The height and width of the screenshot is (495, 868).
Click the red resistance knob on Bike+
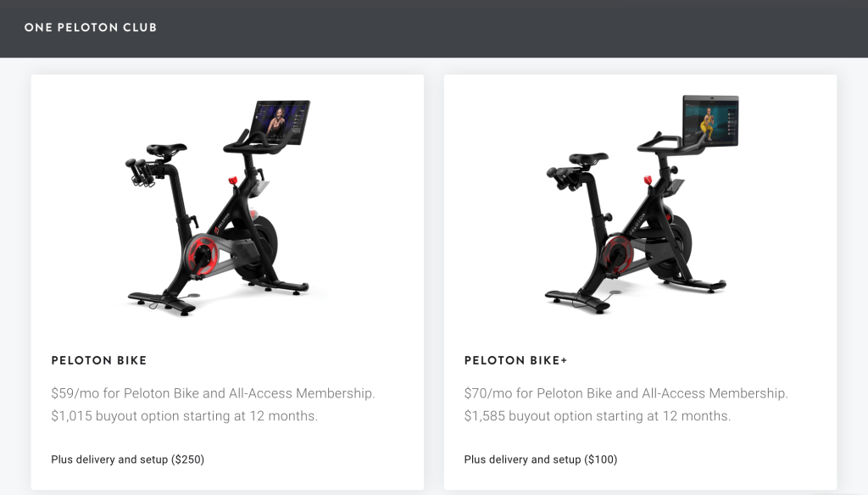click(x=648, y=180)
